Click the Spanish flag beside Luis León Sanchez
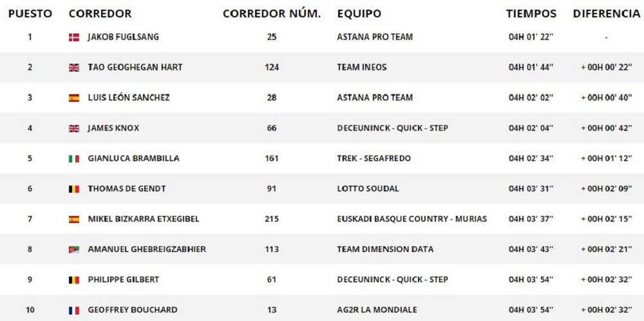 [x=73, y=98]
